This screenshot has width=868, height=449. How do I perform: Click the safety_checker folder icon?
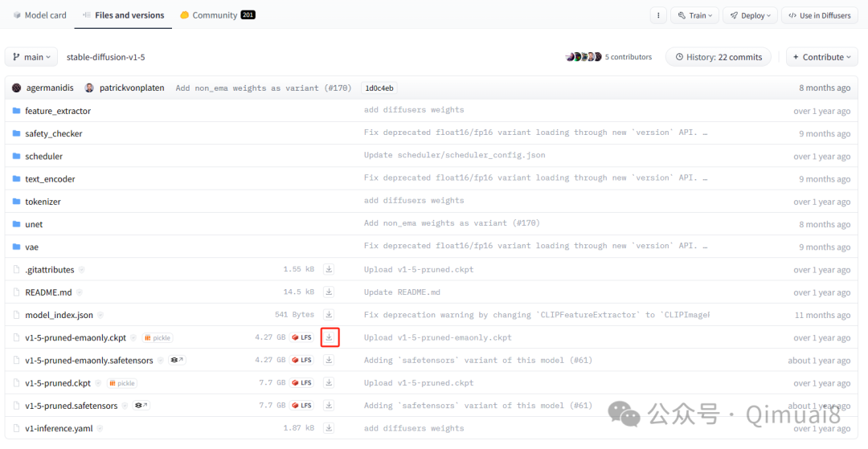(16, 133)
